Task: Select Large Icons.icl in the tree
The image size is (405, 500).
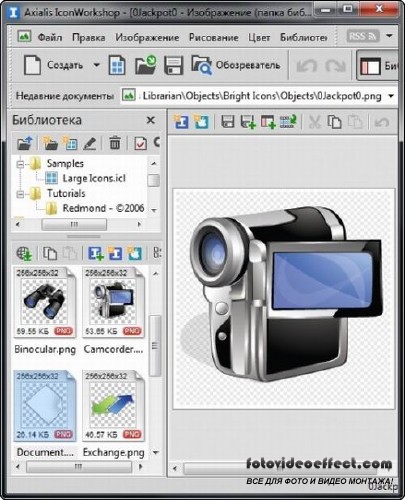Action: [94, 178]
